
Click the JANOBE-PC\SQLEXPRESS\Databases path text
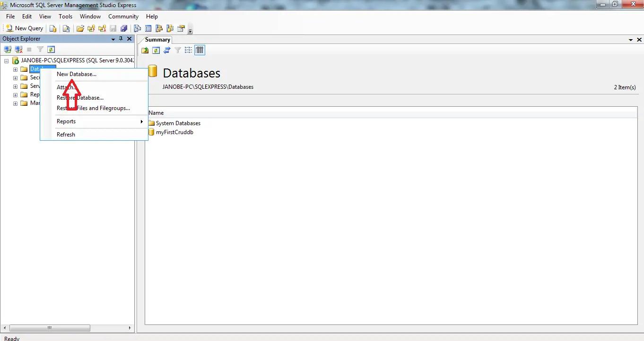pyautogui.click(x=208, y=87)
